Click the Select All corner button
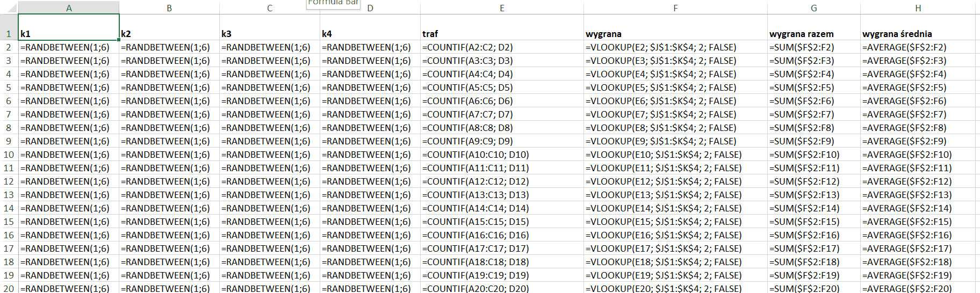Viewport: 980px width, 293px height. (x=9, y=8)
